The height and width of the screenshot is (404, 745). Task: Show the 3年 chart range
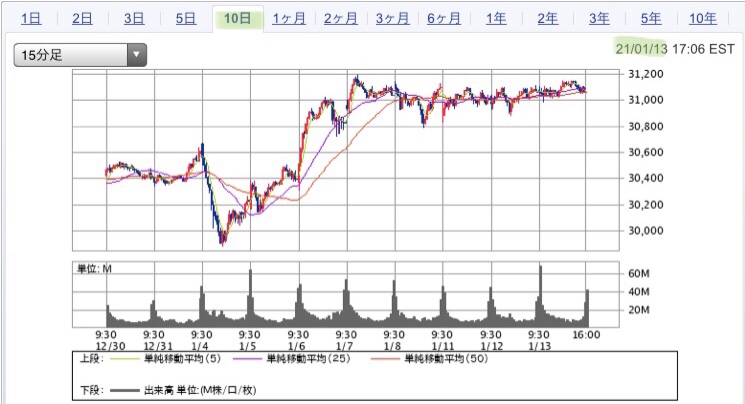click(599, 19)
